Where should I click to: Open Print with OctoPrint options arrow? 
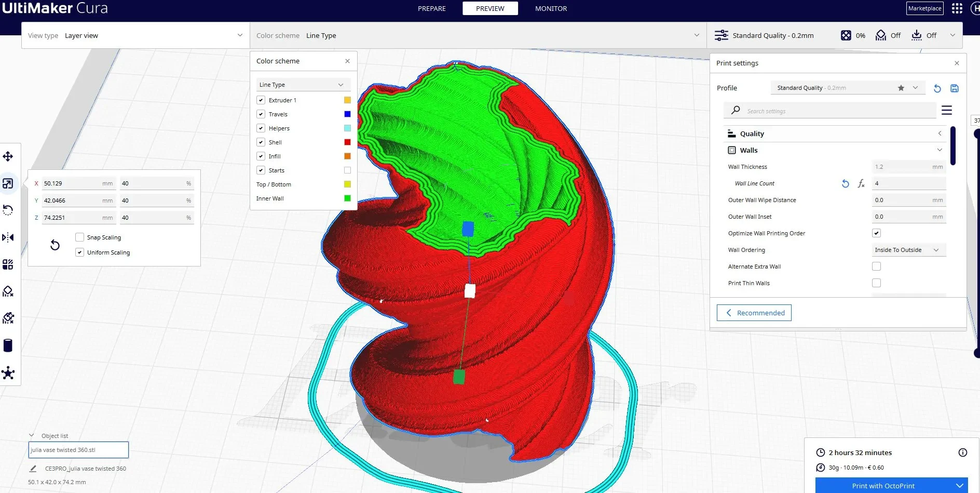coord(959,486)
